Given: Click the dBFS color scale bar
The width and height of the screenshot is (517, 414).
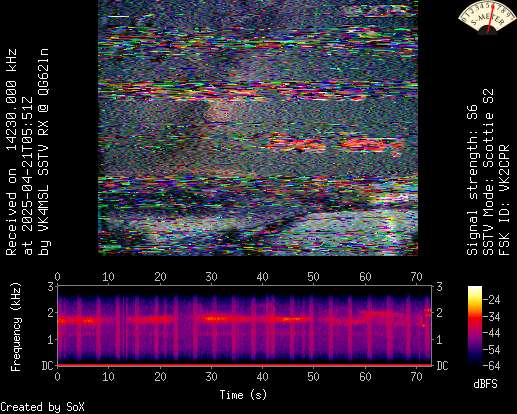Looking at the screenshot, I should [475, 326].
